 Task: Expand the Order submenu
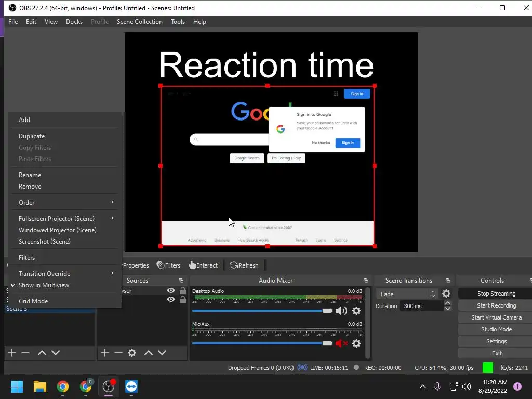point(64,202)
